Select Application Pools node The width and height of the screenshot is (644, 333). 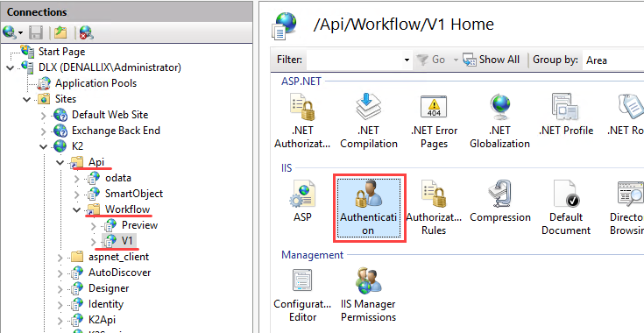tap(96, 83)
